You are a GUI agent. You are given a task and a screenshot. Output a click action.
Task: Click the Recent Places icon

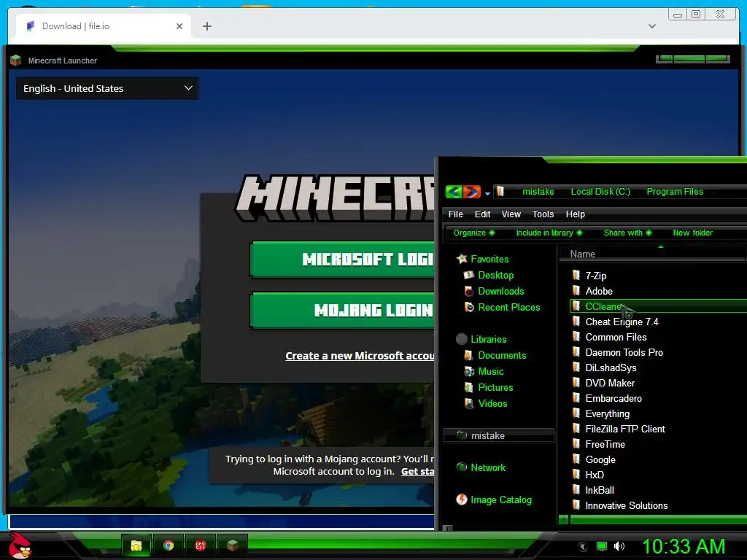(469, 307)
